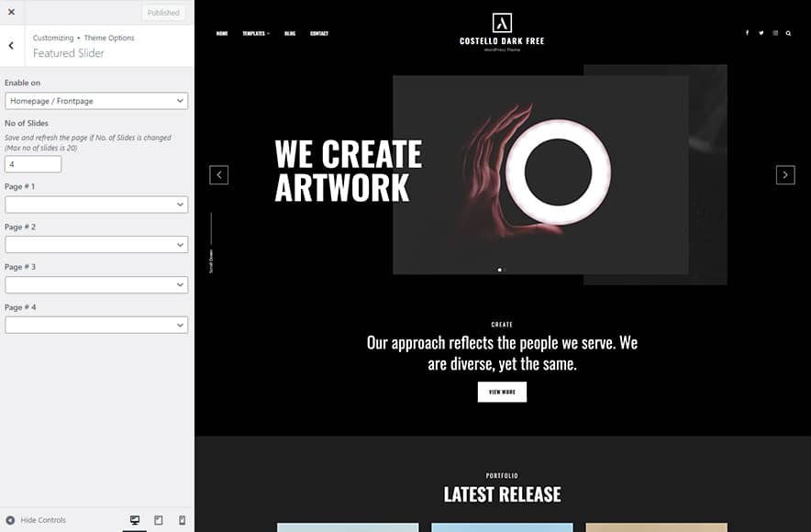Open the Enable on dropdown
Screen dimensions: 811x532
pos(96,101)
